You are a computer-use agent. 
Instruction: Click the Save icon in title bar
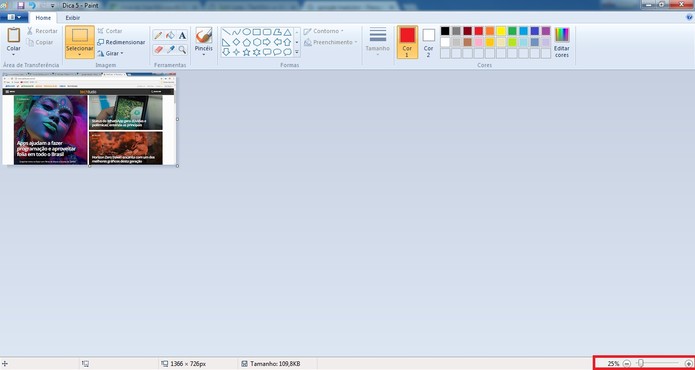click(x=20, y=5)
